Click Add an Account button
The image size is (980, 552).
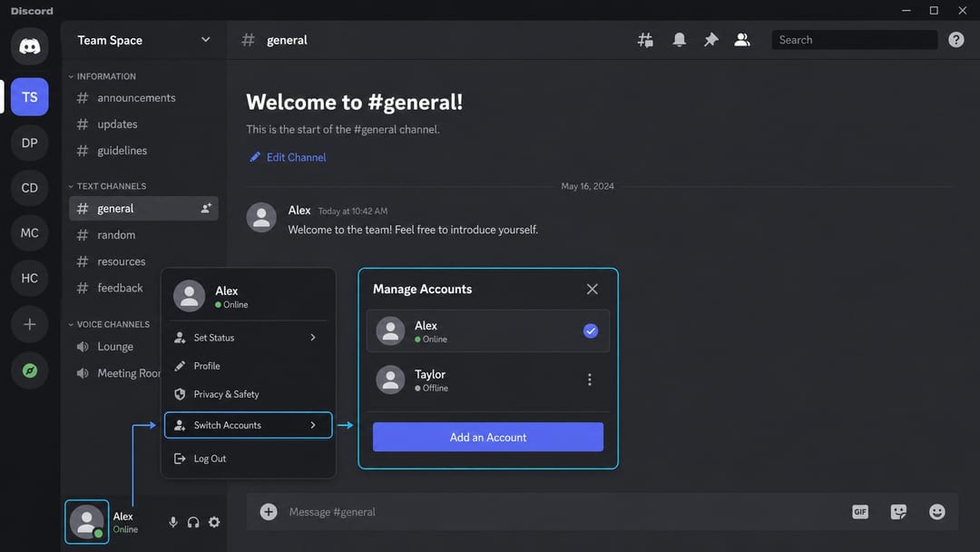(488, 437)
